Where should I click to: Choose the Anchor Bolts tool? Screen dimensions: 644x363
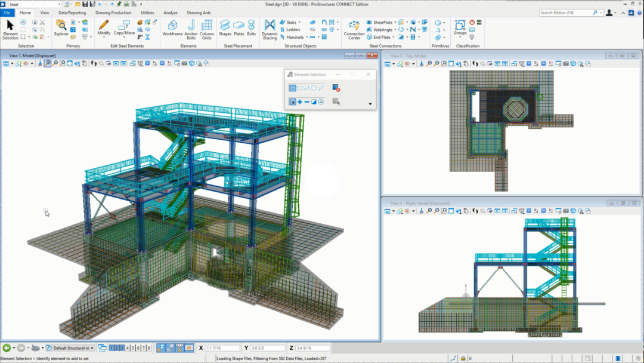pos(191,30)
